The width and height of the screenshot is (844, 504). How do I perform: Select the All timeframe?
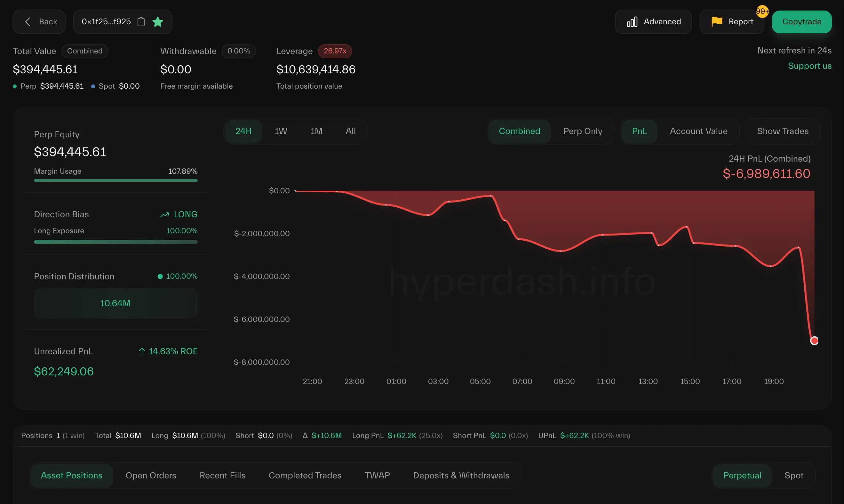[350, 131]
